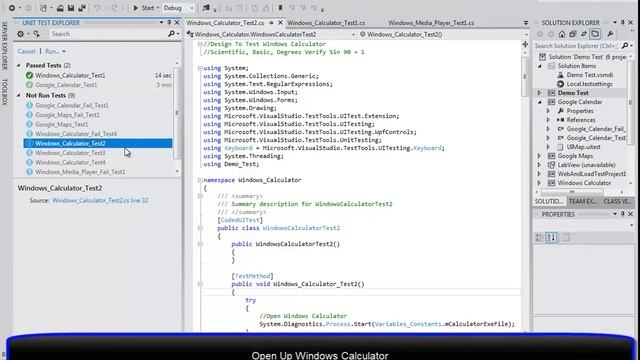Open the Toolbox side tab
The height and width of the screenshot is (360, 640).
click(x=4, y=92)
